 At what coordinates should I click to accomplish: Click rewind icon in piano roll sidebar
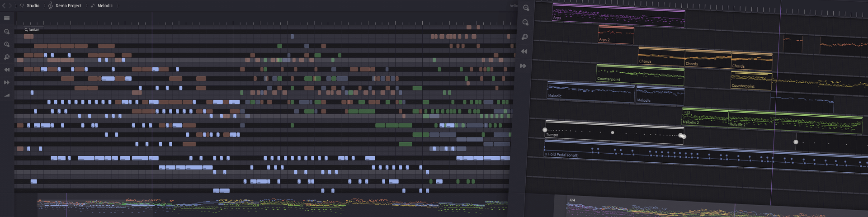pyautogui.click(x=7, y=70)
